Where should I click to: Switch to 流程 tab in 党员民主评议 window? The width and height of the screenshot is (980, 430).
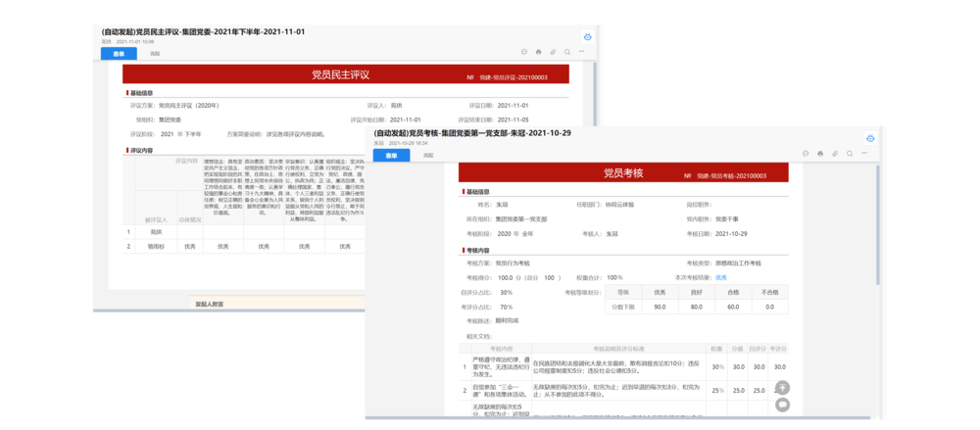pos(154,53)
